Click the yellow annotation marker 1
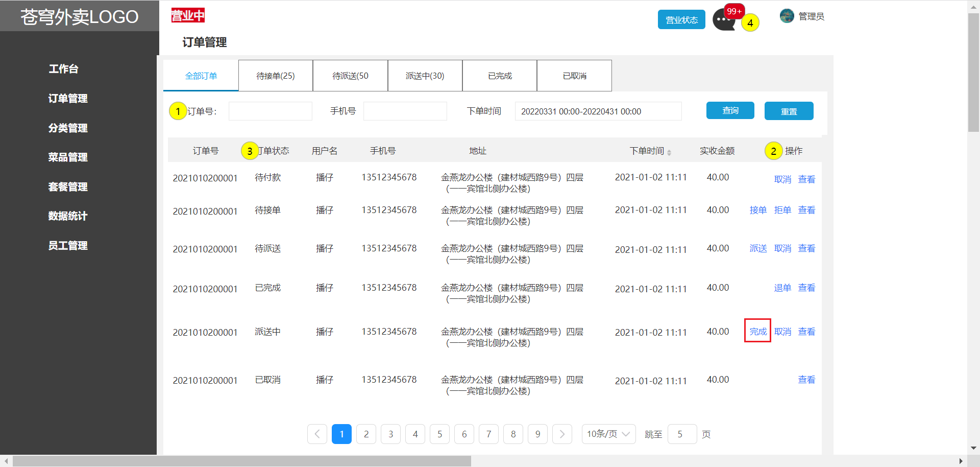980x467 pixels. [x=178, y=111]
